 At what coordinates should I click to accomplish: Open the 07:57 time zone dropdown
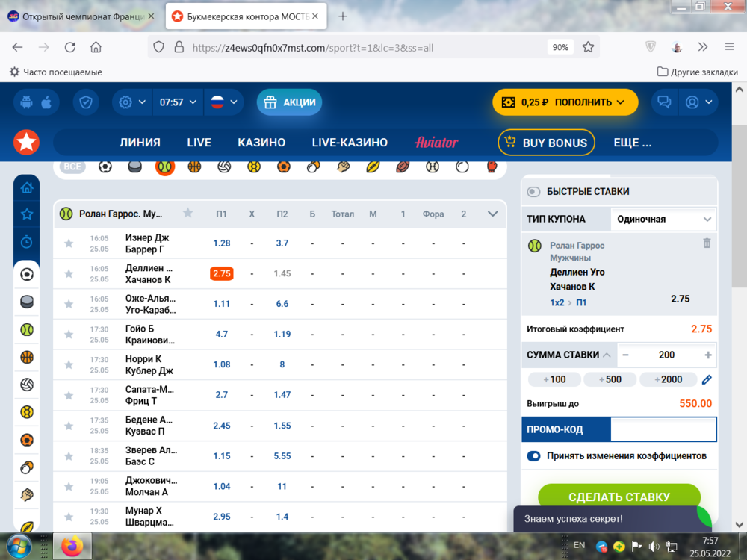(x=179, y=102)
